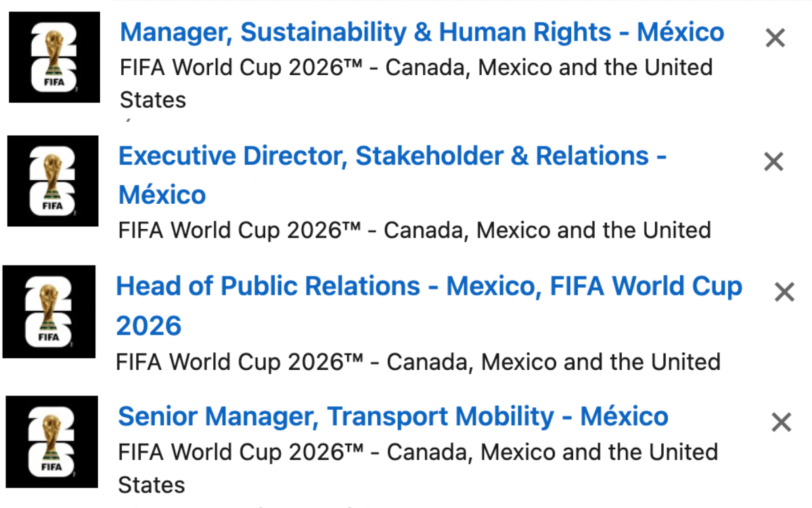
Task: Click the FIFA 26 logo beside Executive Director job
Action: click(53, 181)
